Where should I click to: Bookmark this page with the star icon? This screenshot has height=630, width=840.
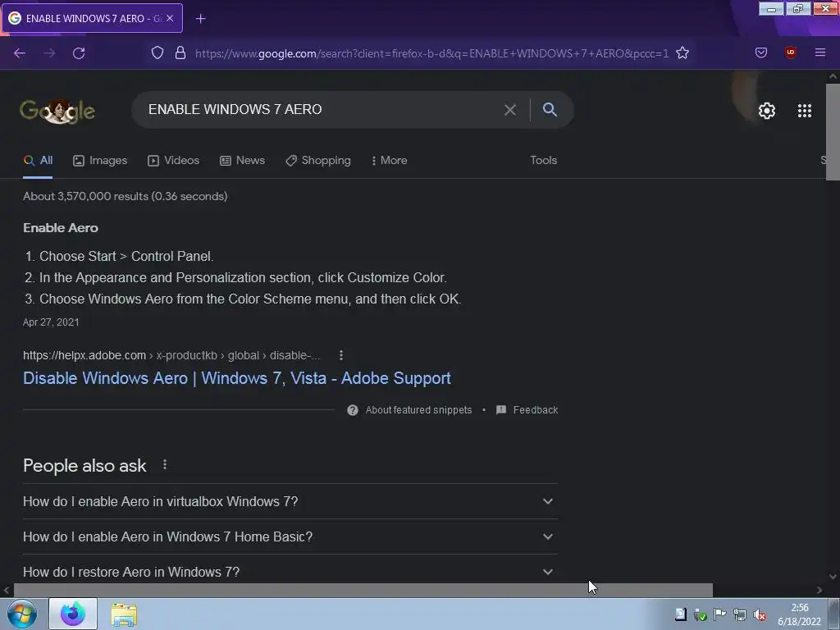[682, 53]
